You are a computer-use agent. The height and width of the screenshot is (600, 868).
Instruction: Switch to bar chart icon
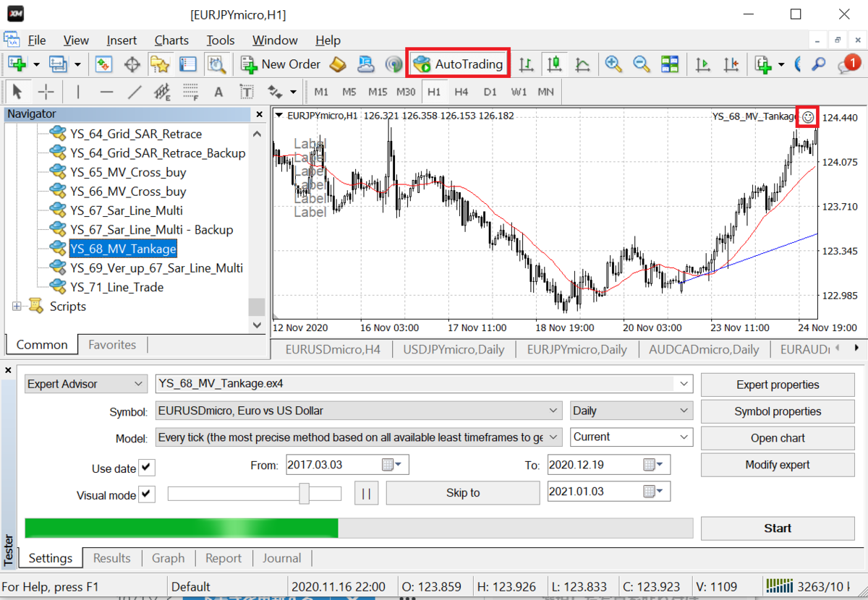[526, 64]
